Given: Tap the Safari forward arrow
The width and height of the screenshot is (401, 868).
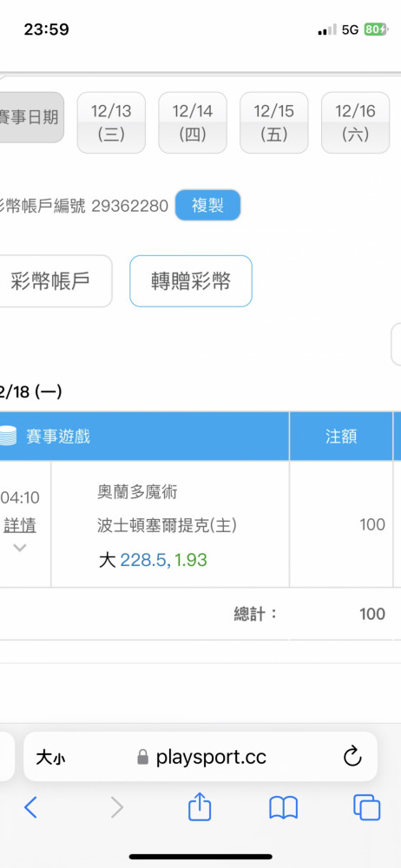Looking at the screenshot, I should click(116, 807).
